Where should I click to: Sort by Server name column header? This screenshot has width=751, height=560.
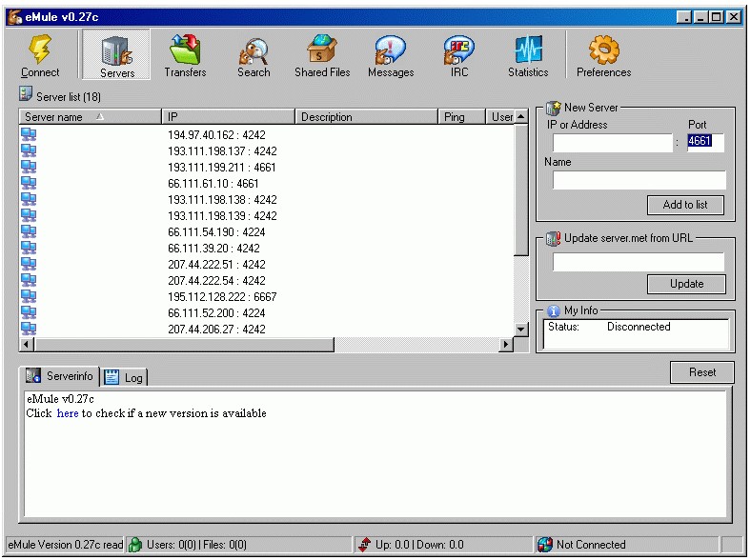point(90,117)
